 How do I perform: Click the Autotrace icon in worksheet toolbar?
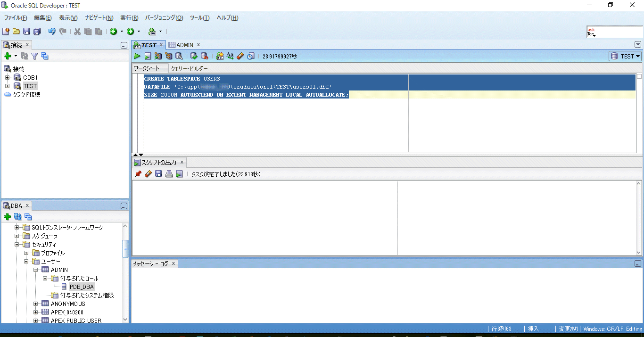(x=168, y=56)
